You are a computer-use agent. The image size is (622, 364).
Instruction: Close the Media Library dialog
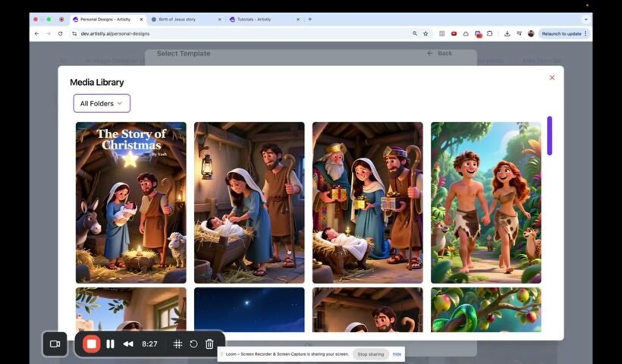551,77
